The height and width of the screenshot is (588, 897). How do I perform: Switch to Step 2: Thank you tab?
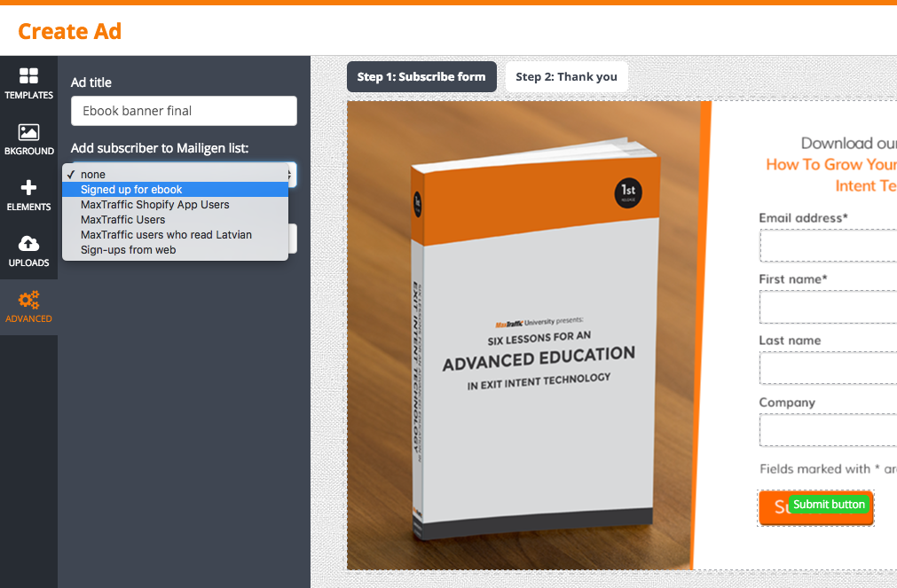point(566,76)
